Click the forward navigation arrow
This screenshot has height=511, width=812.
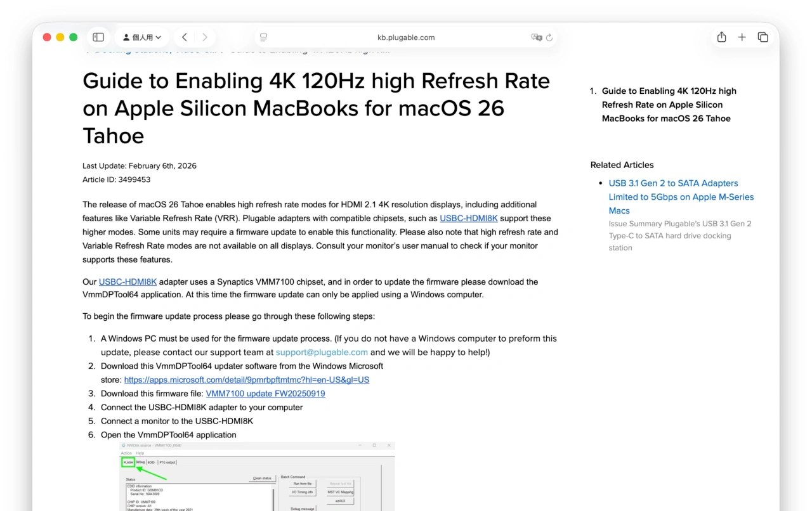click(205, 37)
